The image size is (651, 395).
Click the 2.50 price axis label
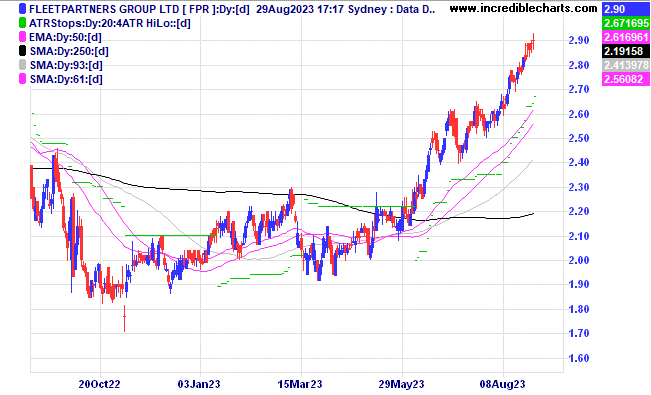(x=579, y=138)
